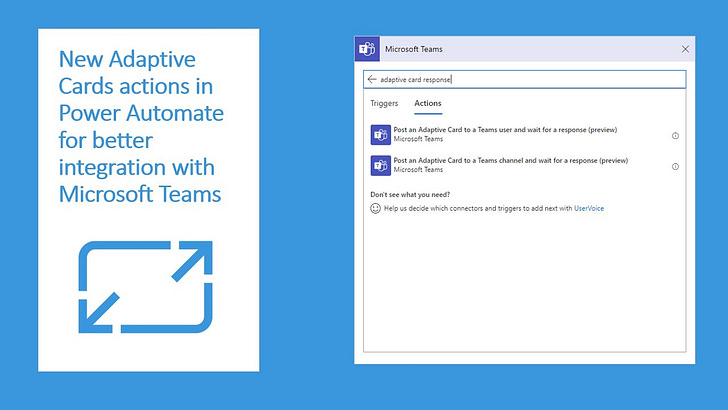Image resolution: width=728 pixels, height=410 pixels.
Task: Open the UserVoice link
Action: [589, 208]
